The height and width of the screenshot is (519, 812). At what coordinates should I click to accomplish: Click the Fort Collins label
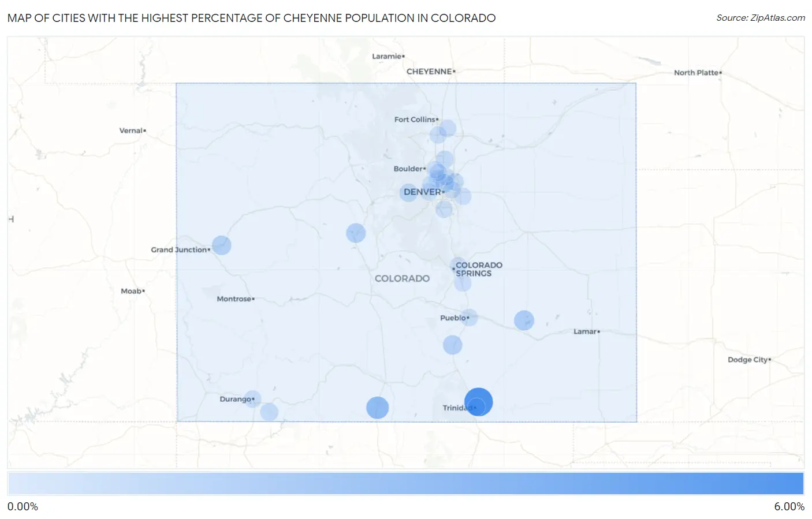pos(415,120)
